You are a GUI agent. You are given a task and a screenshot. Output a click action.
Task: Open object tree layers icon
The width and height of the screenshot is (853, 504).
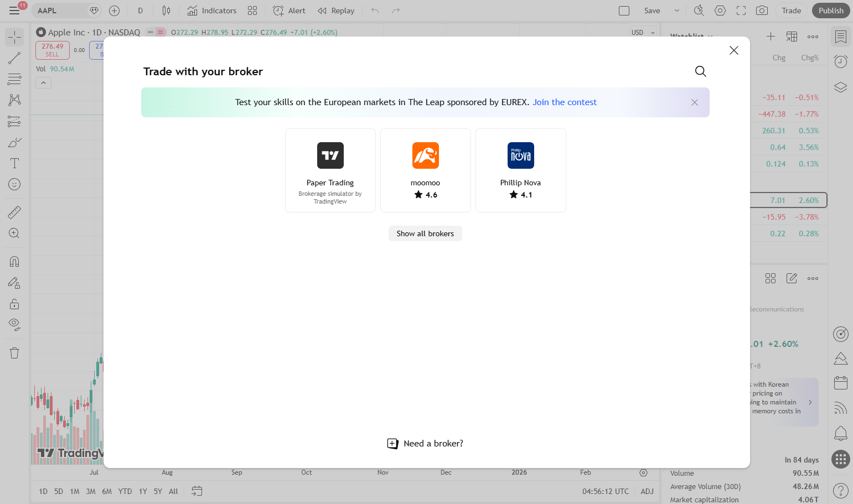coord(841,87)
